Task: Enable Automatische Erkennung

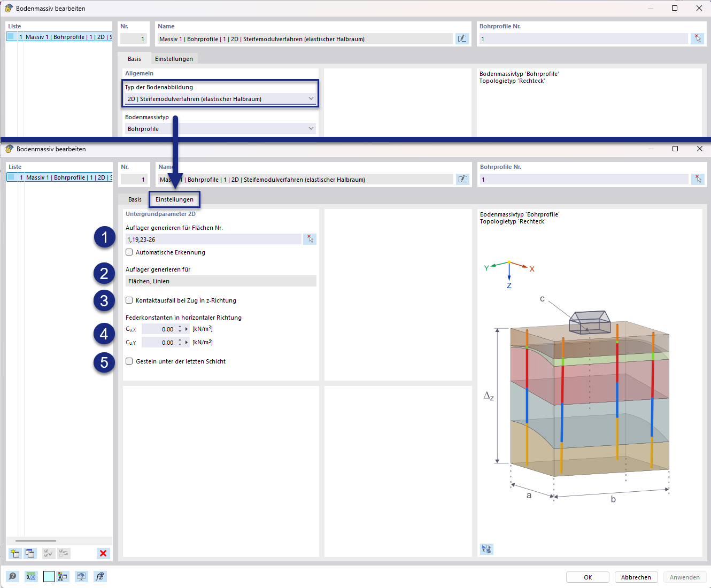Action: point(129,252)
